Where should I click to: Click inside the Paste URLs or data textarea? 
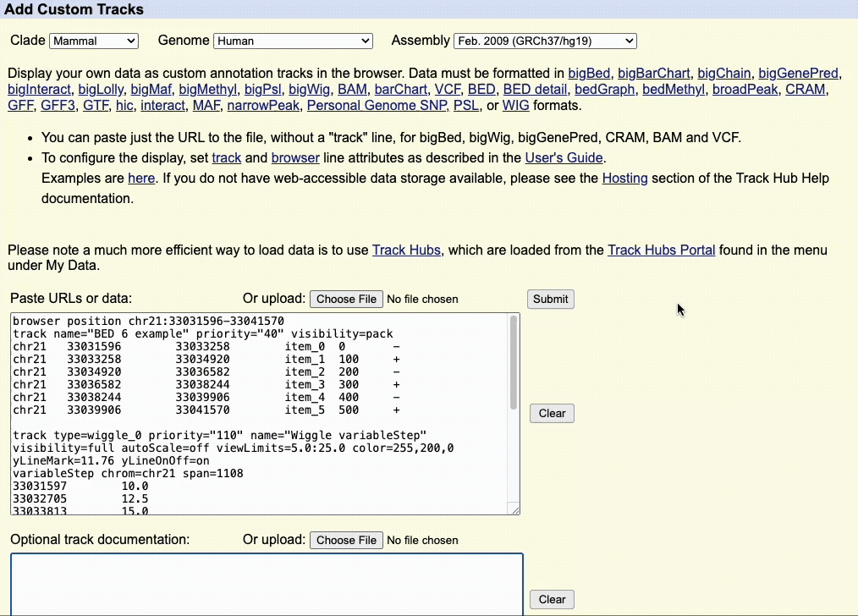[254, 415]
